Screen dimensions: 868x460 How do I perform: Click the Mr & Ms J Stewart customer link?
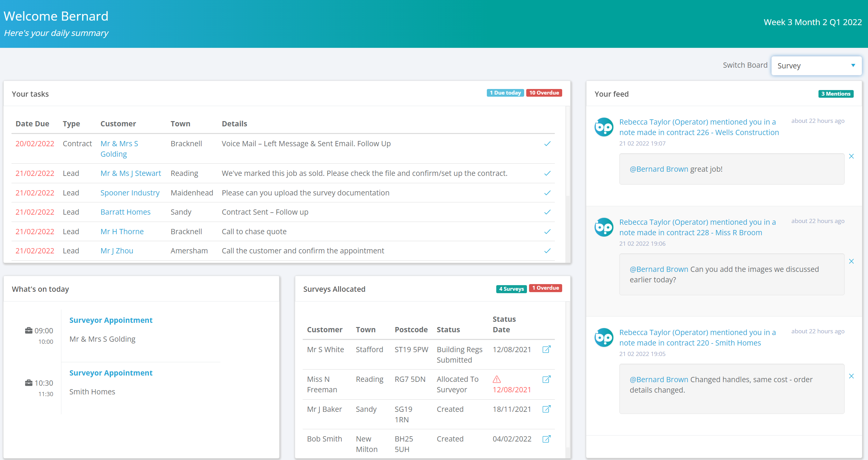pos(130,173)
